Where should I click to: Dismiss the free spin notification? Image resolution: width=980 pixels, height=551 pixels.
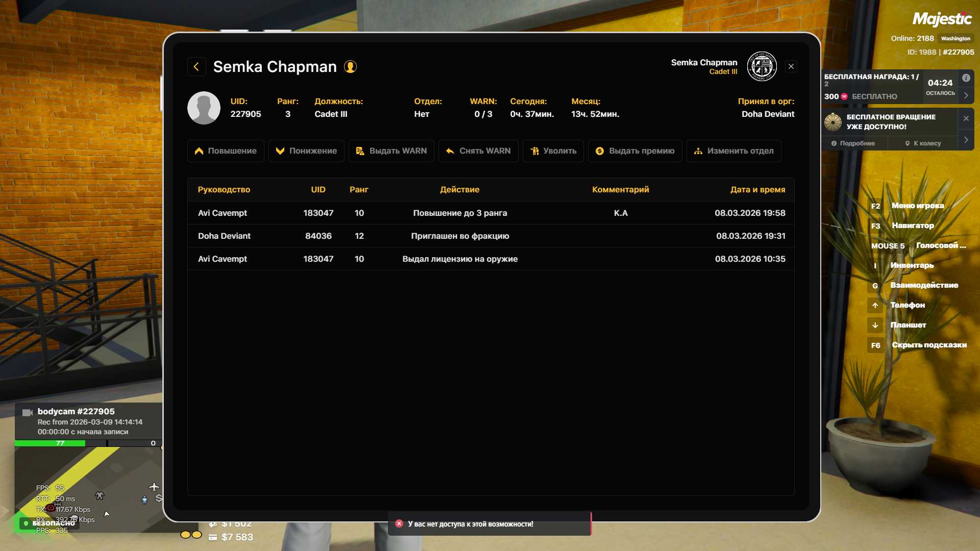[966, 118]
